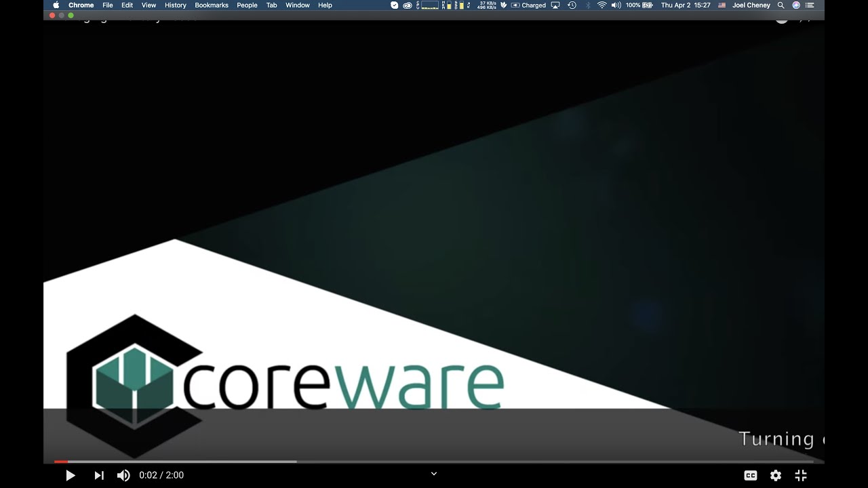The height and width of the screenshot is (488, 868).
Task: Open the AirPlay display menu
Action: click(555, 5)
